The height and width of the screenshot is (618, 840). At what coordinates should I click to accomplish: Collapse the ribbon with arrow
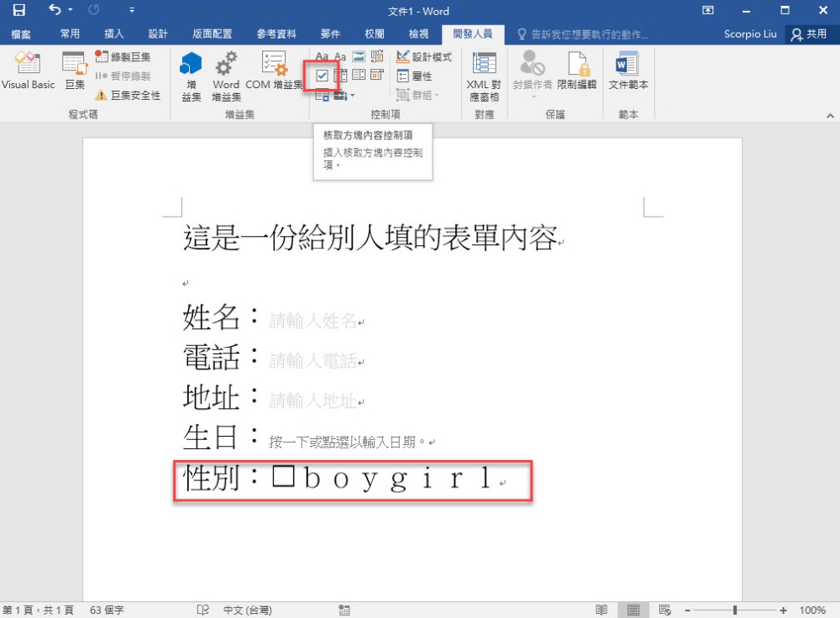tap(830, 115)
